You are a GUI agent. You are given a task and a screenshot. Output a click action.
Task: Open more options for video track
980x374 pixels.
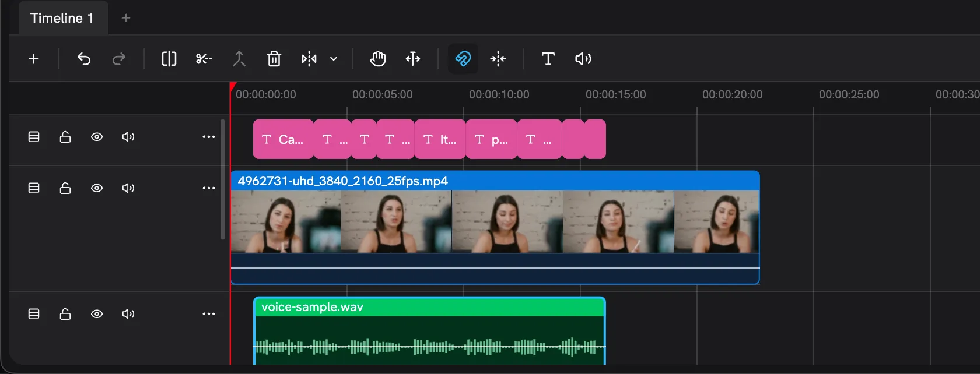click(209, 188)
